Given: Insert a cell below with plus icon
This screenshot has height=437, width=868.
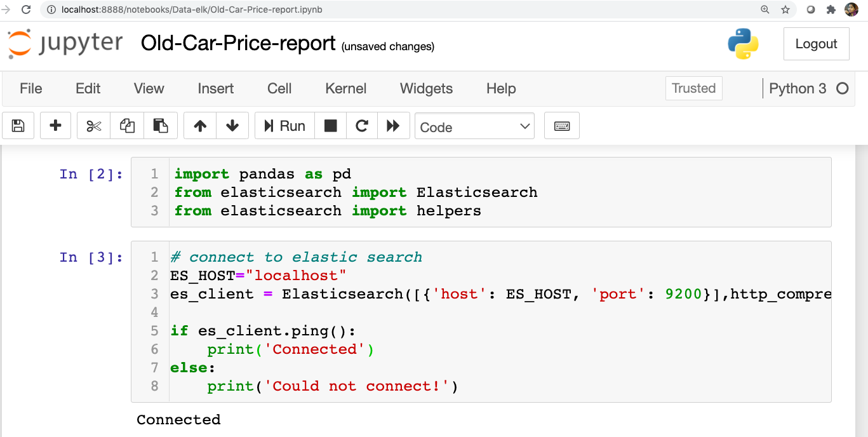Looking at the screenshot, I should (56, 126).
